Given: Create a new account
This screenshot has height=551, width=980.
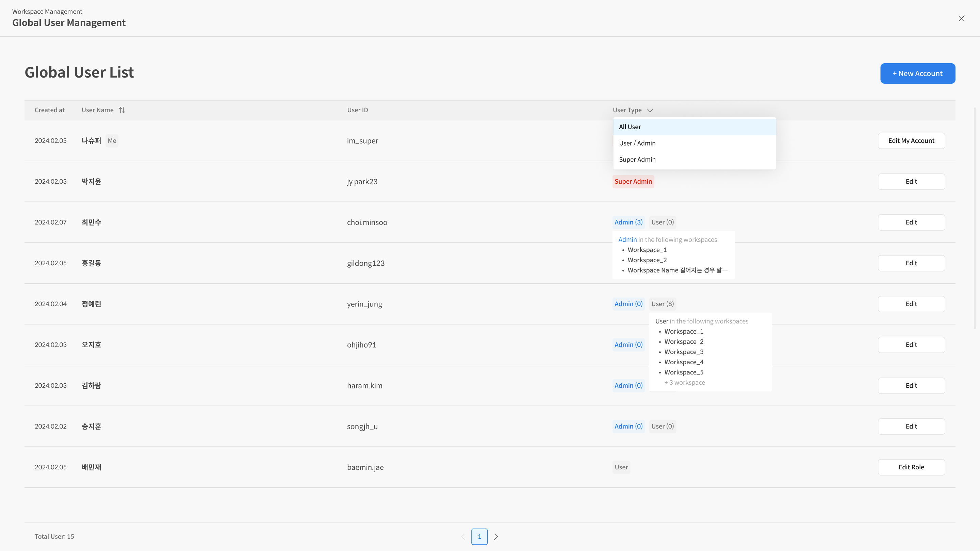Looking at the screenshot, I should pos(917,73).
